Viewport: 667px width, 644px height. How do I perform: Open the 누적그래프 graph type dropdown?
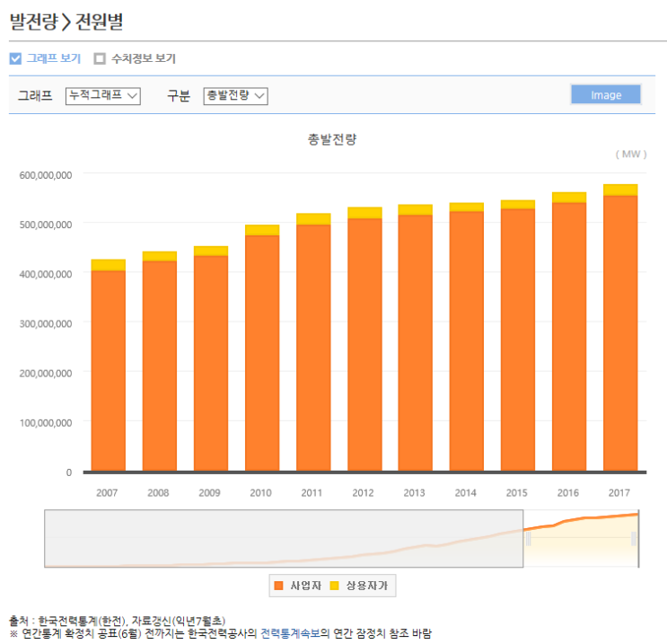pos(103,96)
